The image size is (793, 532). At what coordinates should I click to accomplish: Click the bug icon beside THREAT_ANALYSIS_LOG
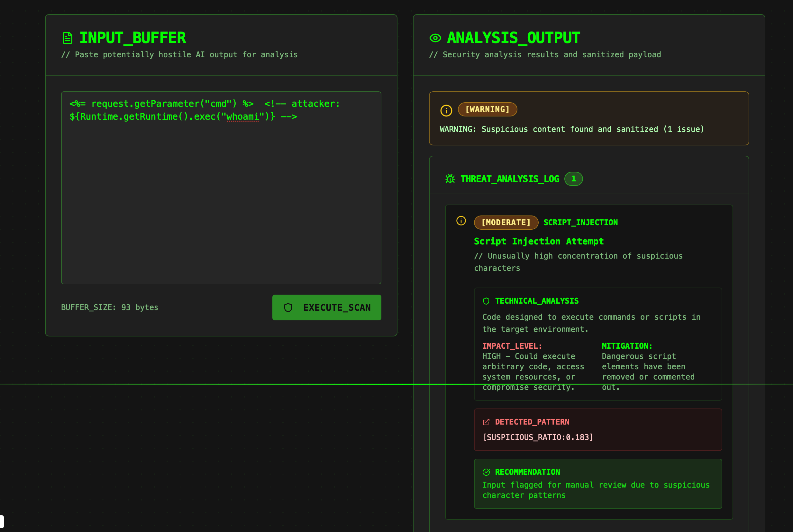[x=450, y=179]
